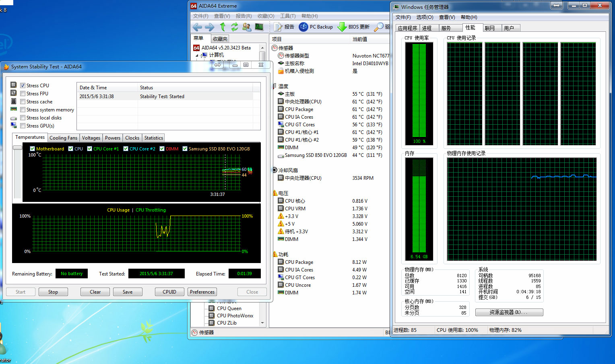Enable the Stress system memory checkbox
The image size is (615, 364).
tap(23, 110)
